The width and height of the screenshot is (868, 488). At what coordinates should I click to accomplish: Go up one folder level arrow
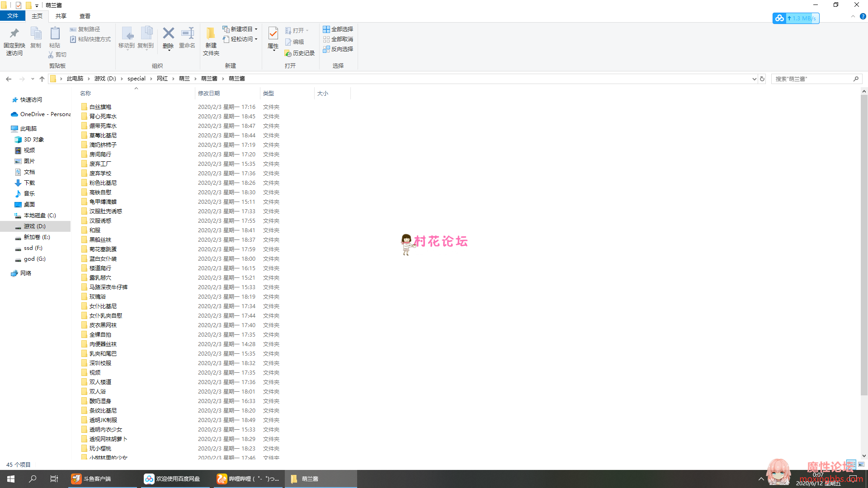(42, 79)
